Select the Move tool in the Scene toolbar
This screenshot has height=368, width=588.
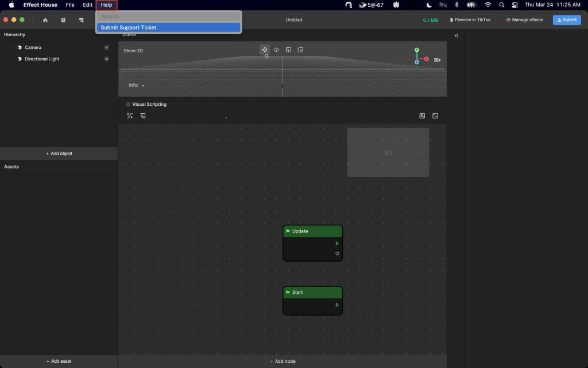[265, 50]
